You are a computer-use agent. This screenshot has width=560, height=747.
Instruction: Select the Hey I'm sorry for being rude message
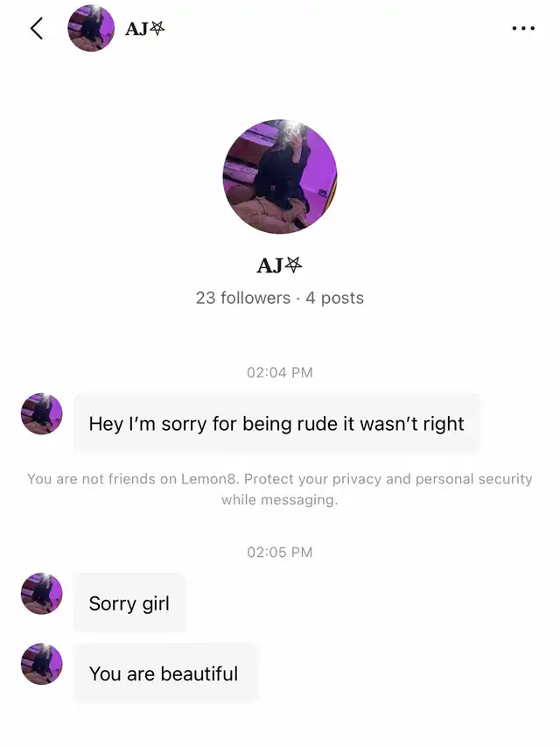click(276, 423)
